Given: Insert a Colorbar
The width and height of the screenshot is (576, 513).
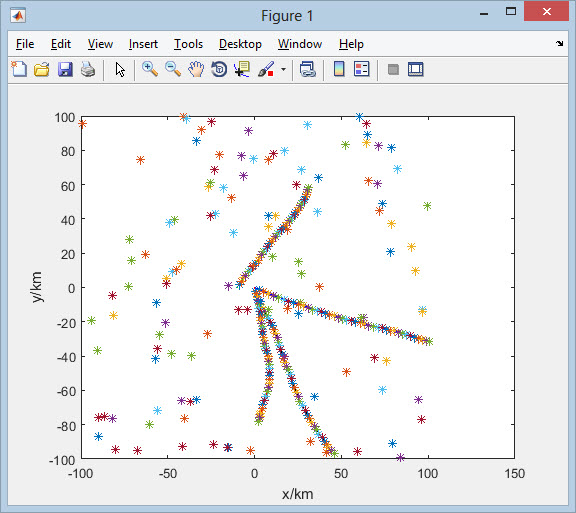Looking at the screenshot, I should (339, 69).
